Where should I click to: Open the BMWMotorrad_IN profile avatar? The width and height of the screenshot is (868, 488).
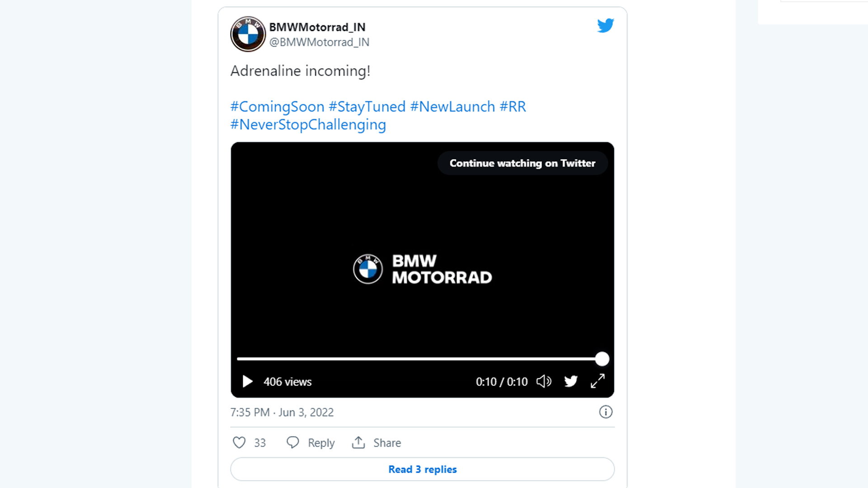pos(248,34)
